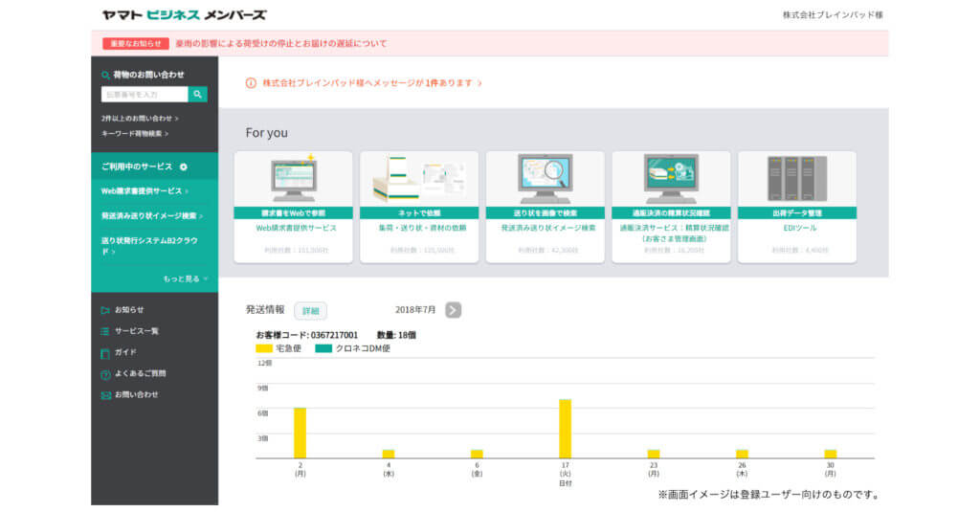This screenshot has width=980, height=512.
Task: Open お問い合わせ menu item in sidebar
Action: 136,394
